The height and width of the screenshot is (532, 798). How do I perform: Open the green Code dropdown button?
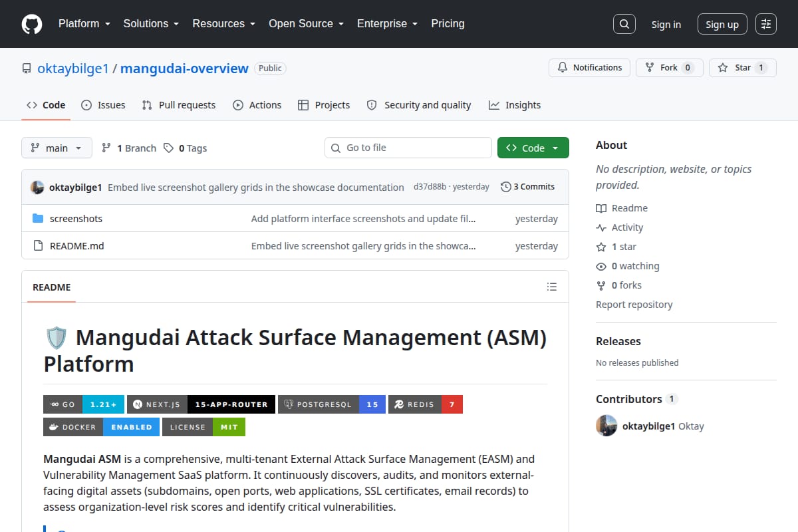pyautogui.click(x=533, y=148)
